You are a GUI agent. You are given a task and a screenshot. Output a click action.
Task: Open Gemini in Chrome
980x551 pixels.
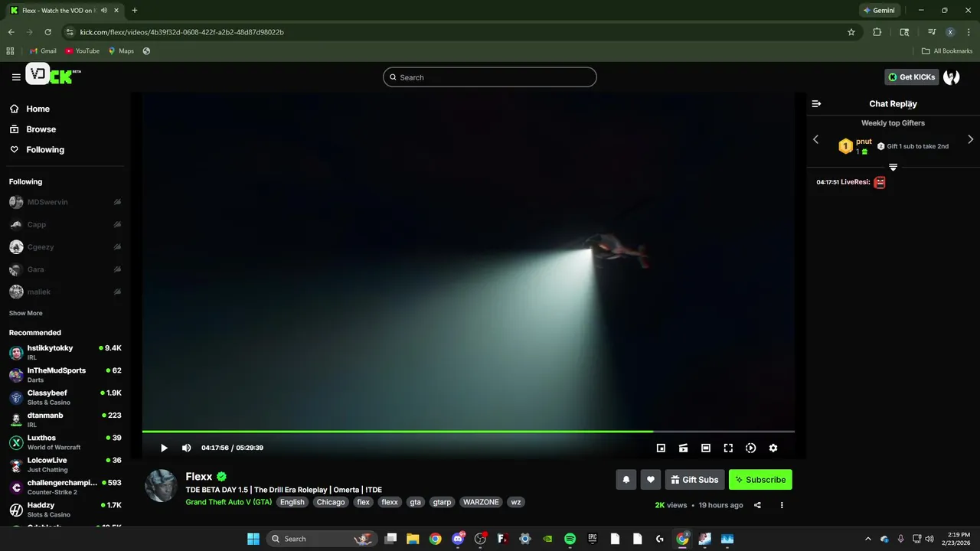coord(879,11)
